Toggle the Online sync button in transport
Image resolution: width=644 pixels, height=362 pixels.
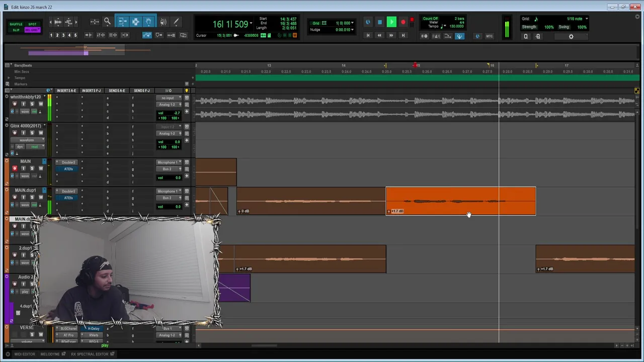368,22
